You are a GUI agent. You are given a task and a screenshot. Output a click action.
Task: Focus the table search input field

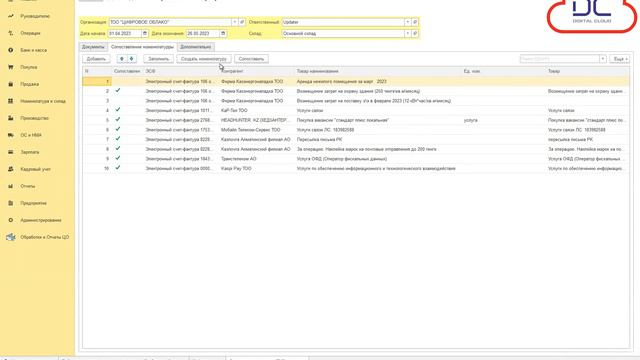point(559,59)
